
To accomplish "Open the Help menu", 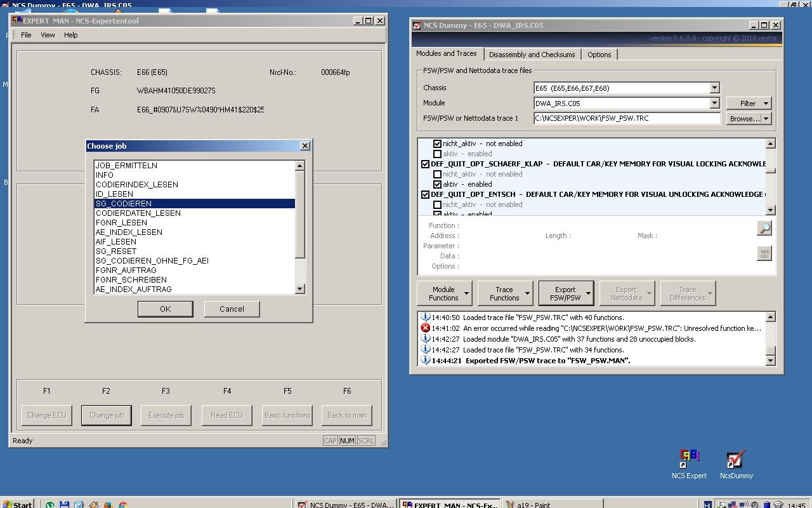I will [x=70, y=35].
